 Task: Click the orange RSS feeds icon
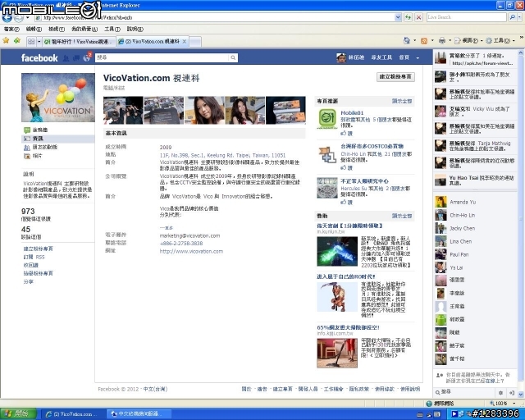coord(424,41)
